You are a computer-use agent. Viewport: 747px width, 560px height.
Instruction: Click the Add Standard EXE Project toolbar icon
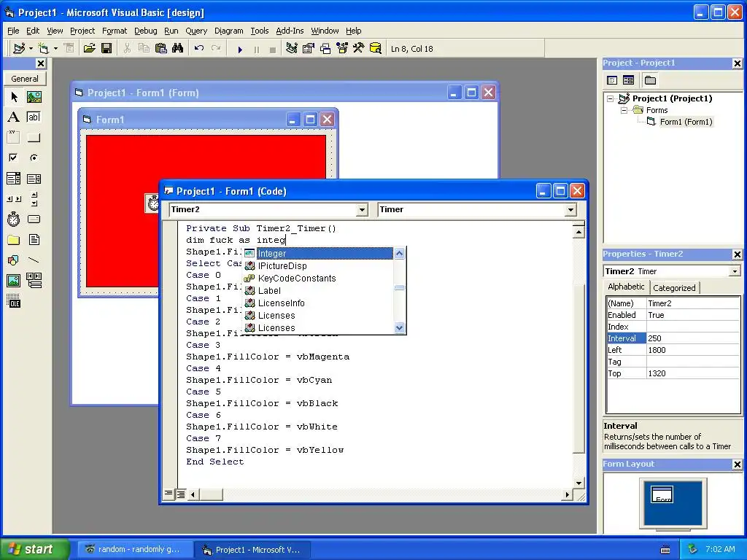19,48
